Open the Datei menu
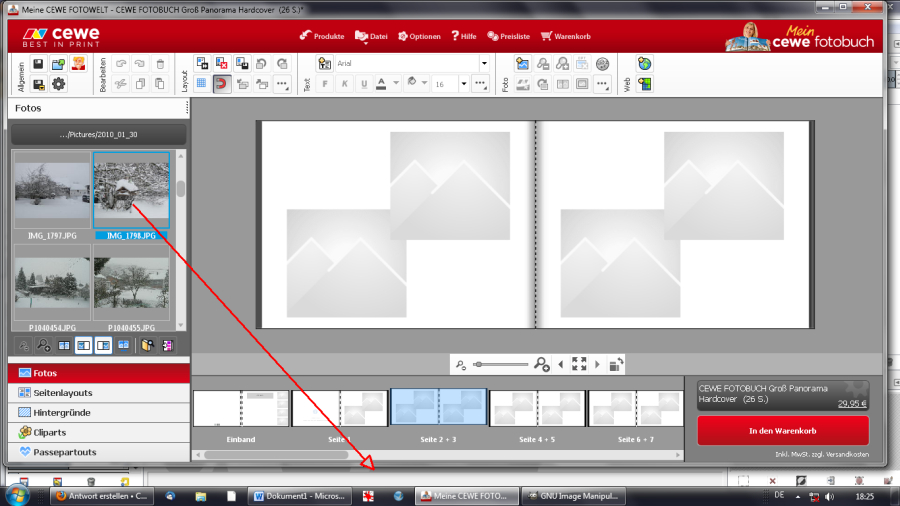 (371, 36)
